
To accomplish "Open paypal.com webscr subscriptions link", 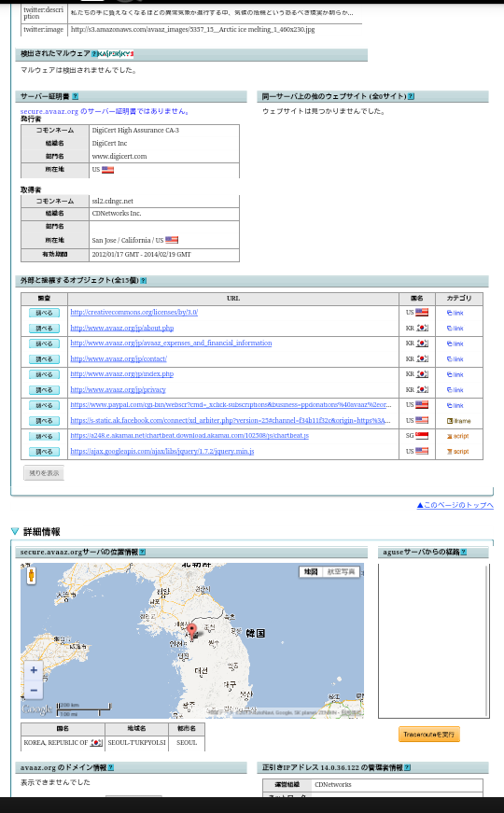I will [x=231, y=404].
